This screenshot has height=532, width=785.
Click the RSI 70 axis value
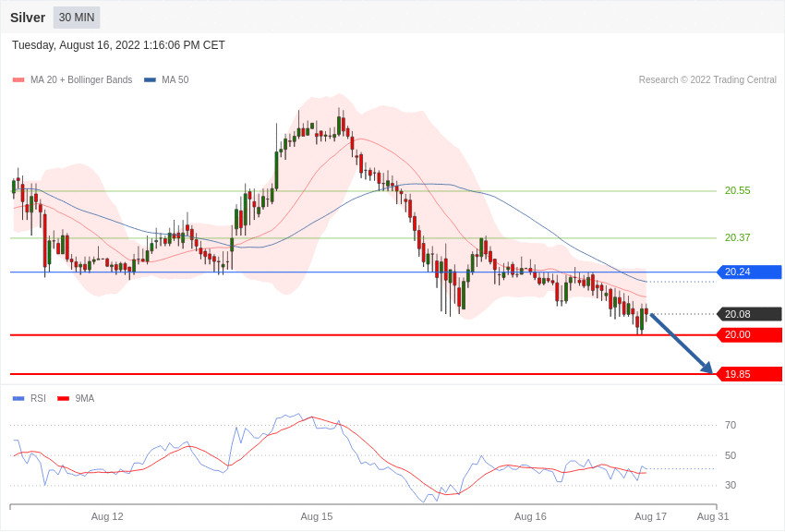click(x=731, y=425)
